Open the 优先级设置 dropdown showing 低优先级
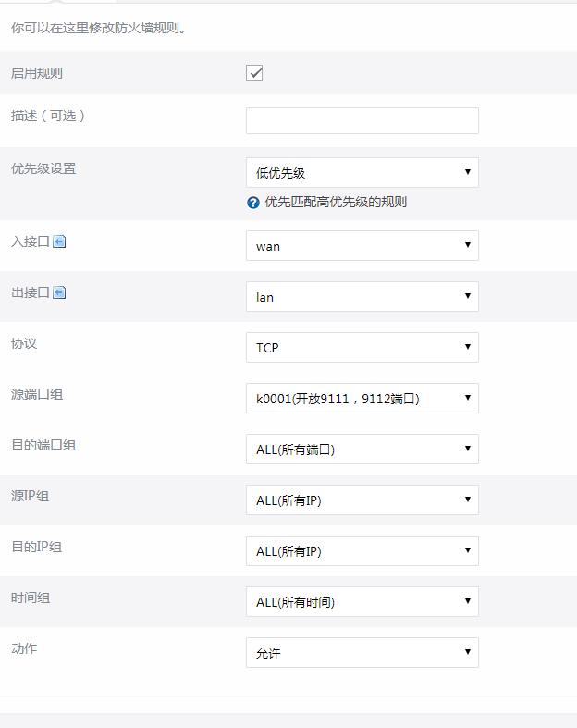This screenshot has width=577, height=728. pyautogui.click(x=362, y=172)
